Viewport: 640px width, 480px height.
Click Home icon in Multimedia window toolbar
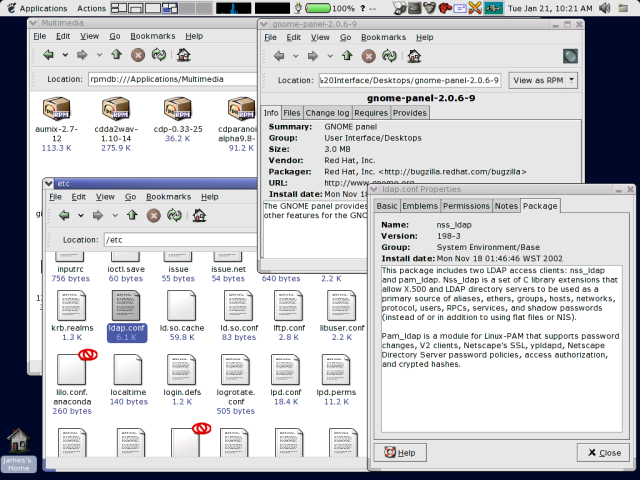click(x=184, y=55)
